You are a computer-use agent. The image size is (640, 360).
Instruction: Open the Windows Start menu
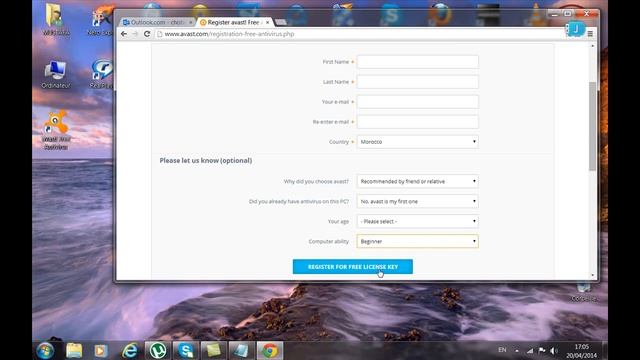(x=45, y=351)
